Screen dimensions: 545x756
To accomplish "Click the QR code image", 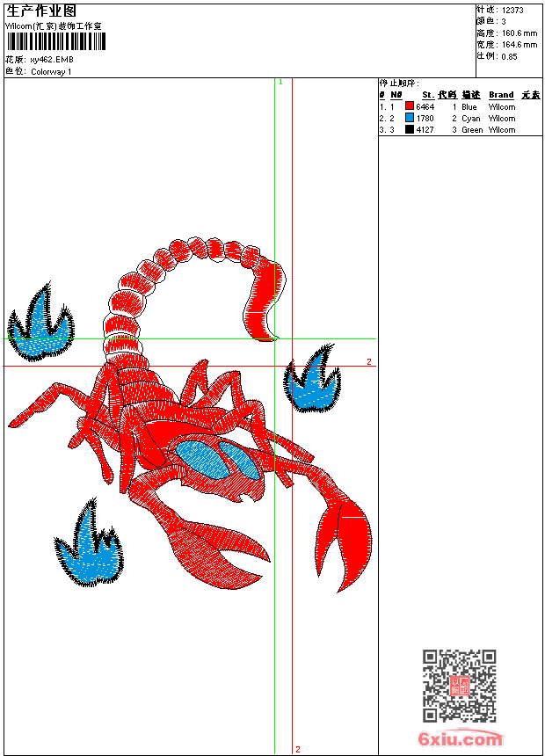I will (x=459, y=686).
